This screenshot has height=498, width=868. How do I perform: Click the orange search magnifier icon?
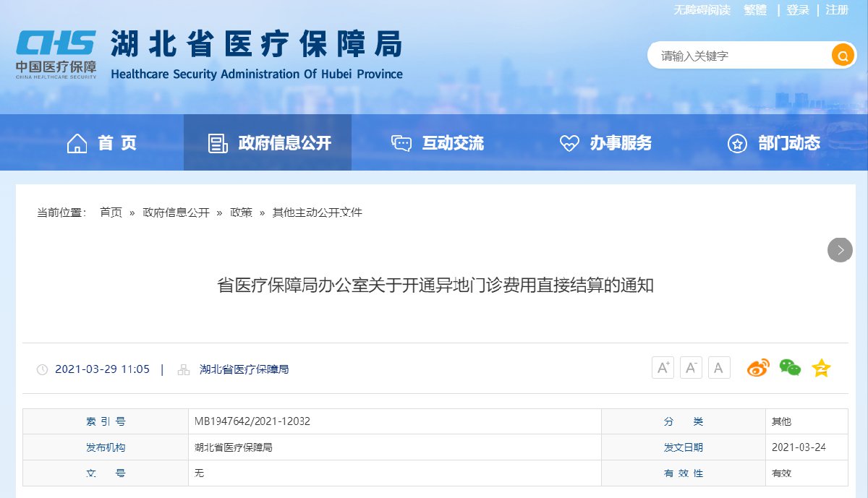coord(843,55)
